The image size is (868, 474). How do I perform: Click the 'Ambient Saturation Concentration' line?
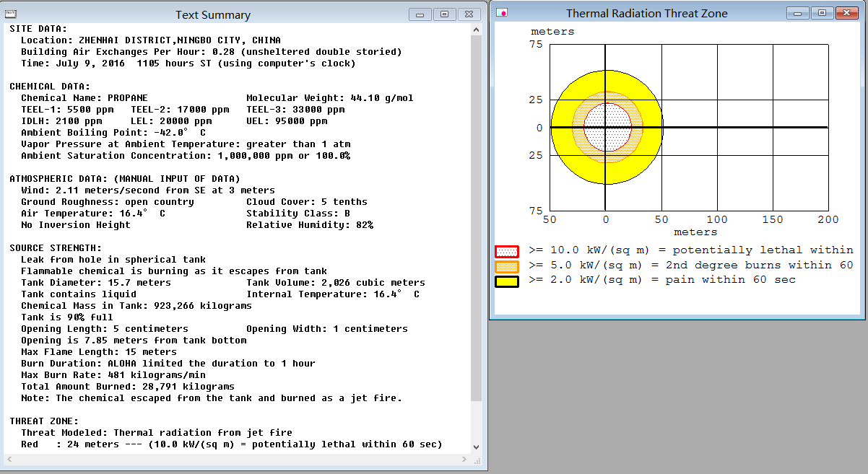pyautogui.click(x=186, y=156)
